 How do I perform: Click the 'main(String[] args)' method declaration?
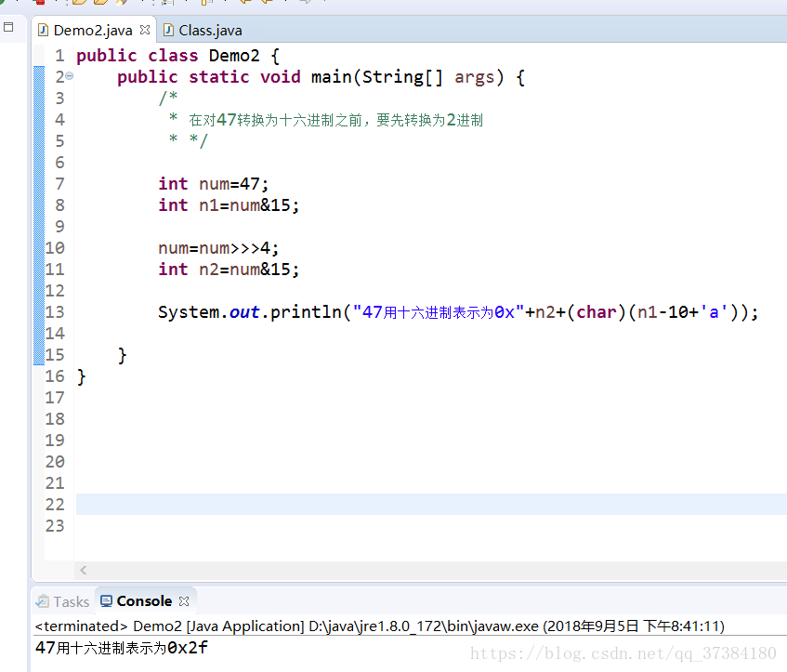(407, 77)
